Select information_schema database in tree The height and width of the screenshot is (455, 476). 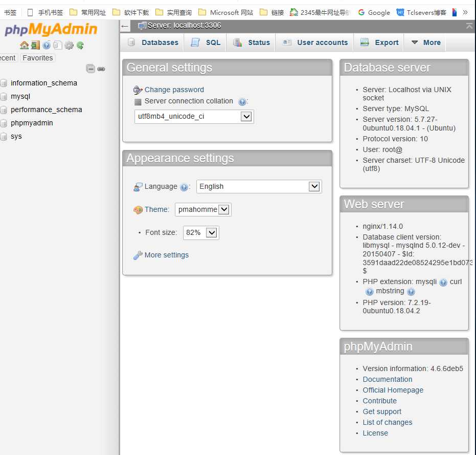(44, 83)
